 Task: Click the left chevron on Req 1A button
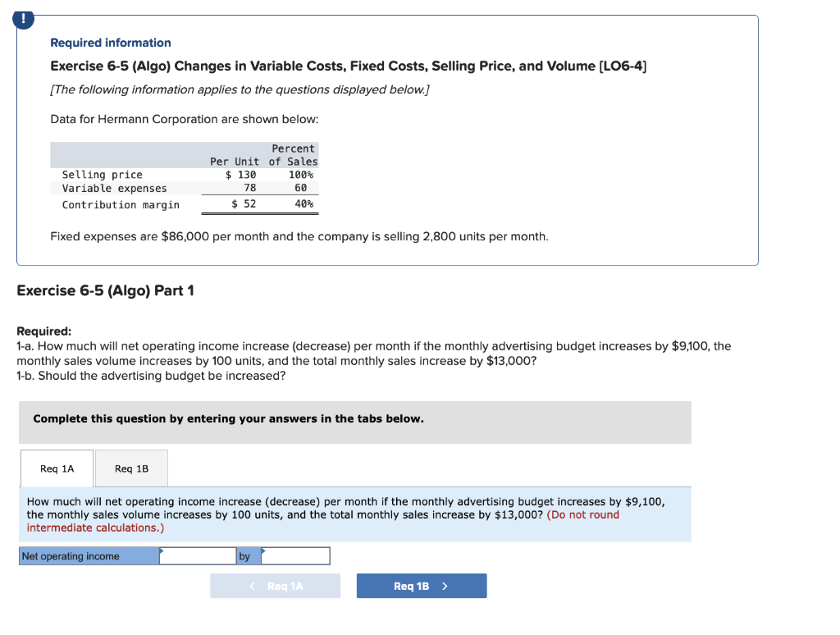[x=252, y=586]
